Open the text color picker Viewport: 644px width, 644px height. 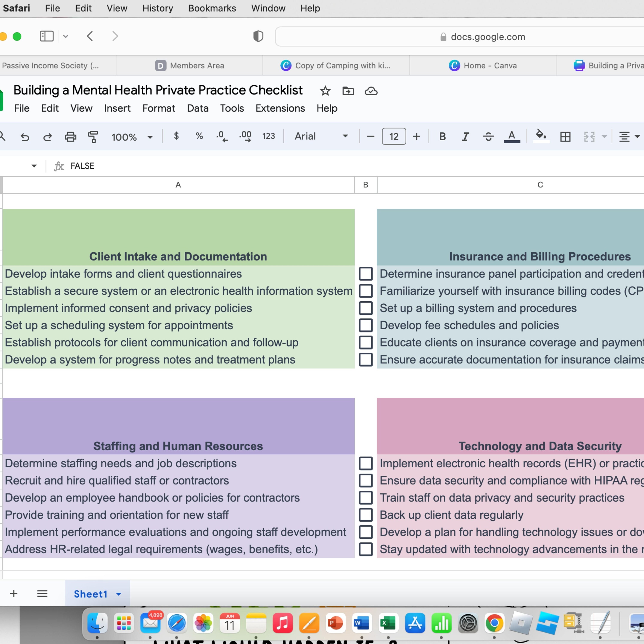click(512, 136)
